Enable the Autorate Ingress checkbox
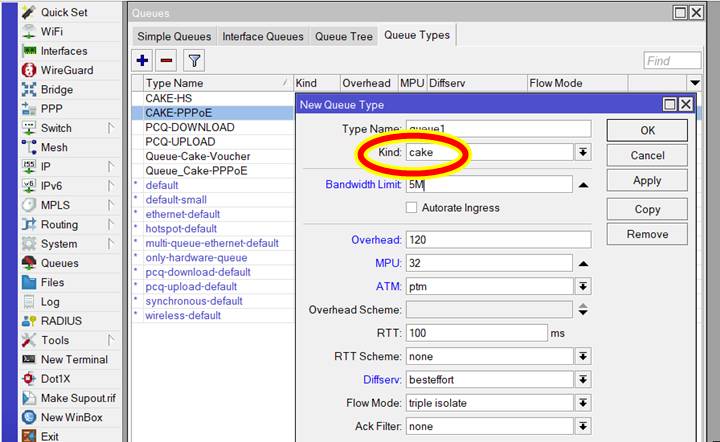720x442 pixels. tap(411, 207)
